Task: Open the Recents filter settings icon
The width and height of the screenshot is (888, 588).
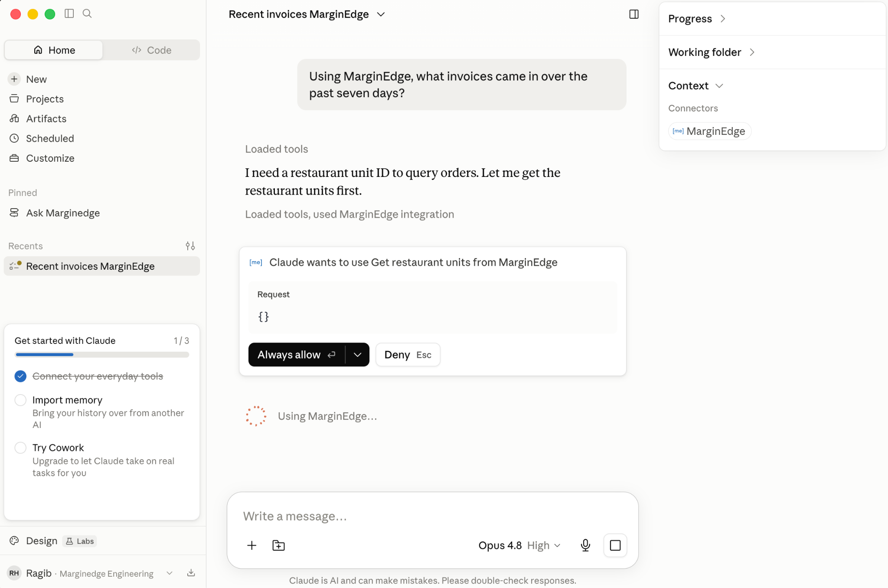Action: [x=190, y=246]
